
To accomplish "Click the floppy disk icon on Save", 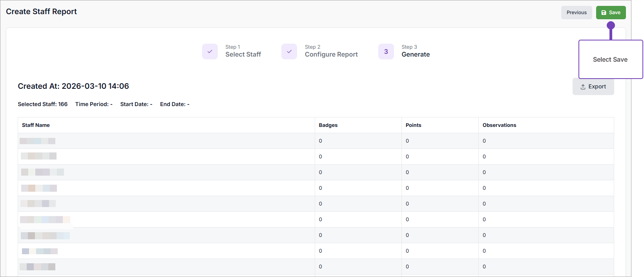I will 604,13.
